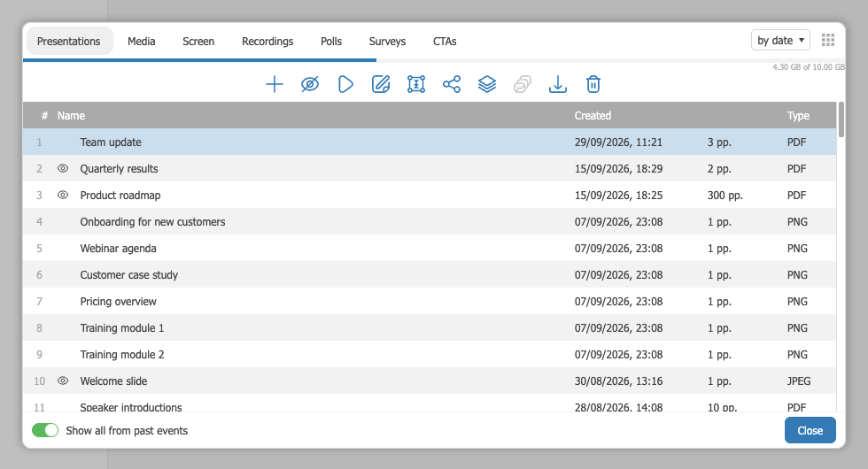This screenshot has width=868, height=469.
Task: Switch to the Media tab
Action: 141,41
